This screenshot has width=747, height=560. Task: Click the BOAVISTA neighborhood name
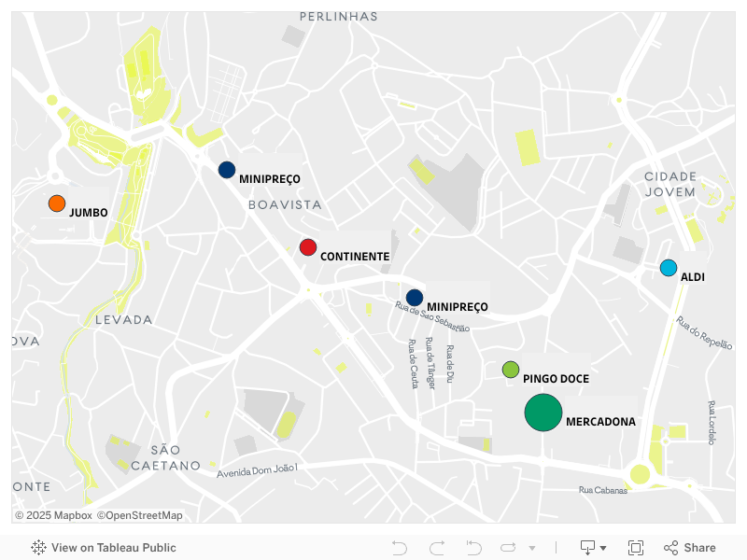285,204
